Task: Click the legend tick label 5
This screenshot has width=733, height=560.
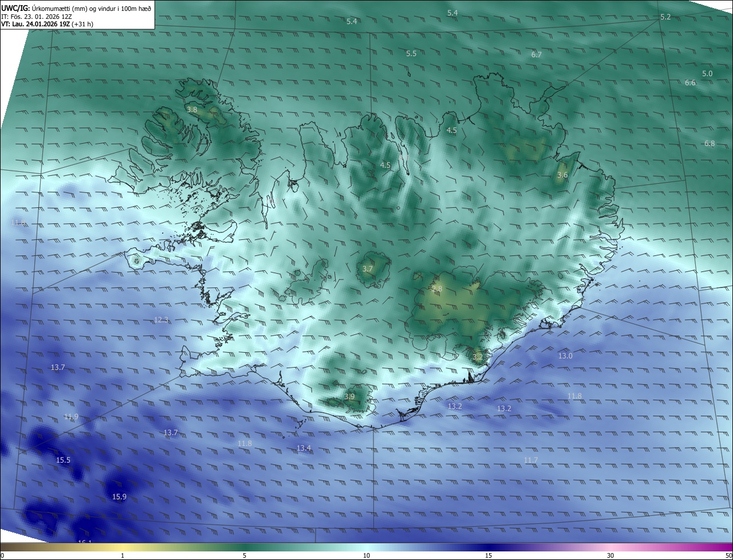Action: click(245, 555)
